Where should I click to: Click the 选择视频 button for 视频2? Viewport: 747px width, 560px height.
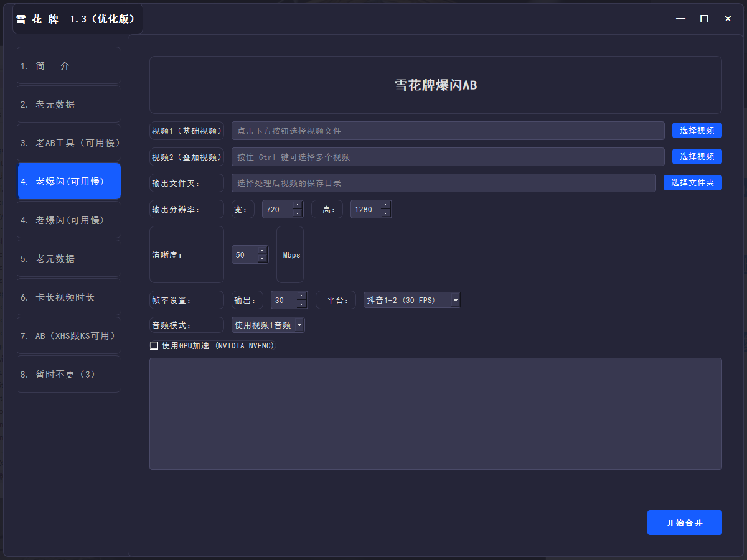(697, 156)
